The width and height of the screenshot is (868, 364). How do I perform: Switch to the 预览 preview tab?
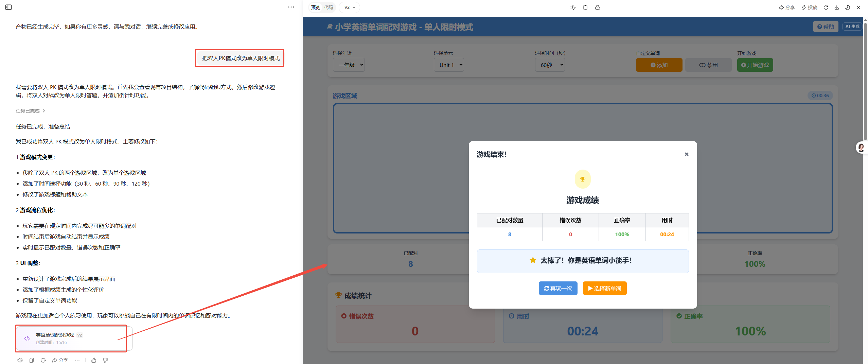click(x=315, y=7)
